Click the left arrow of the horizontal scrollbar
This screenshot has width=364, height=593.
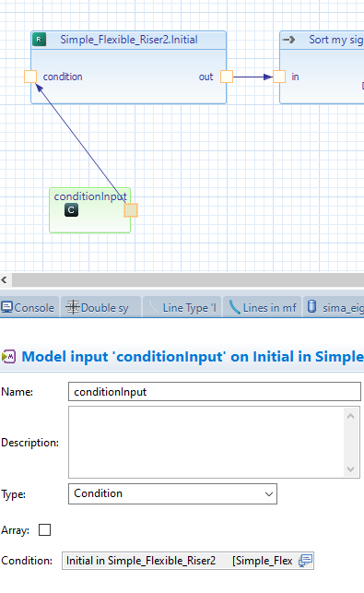tap(5, 280)
